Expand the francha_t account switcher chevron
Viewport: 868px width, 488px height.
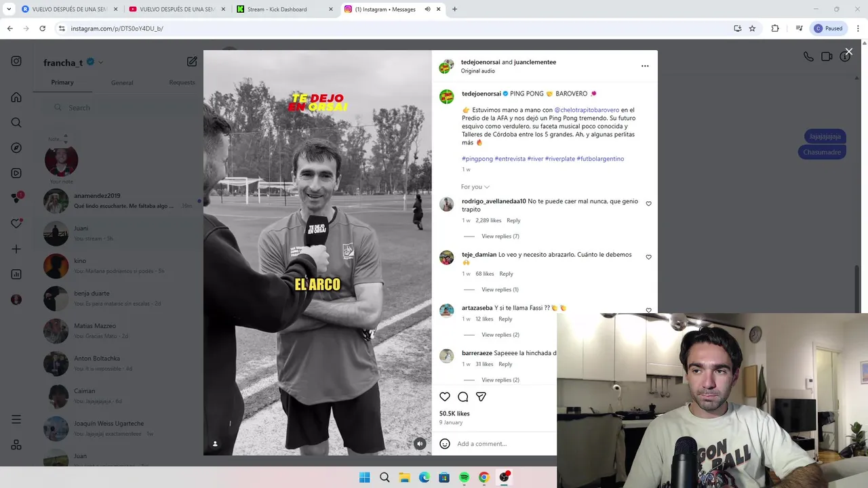point(100,62)
